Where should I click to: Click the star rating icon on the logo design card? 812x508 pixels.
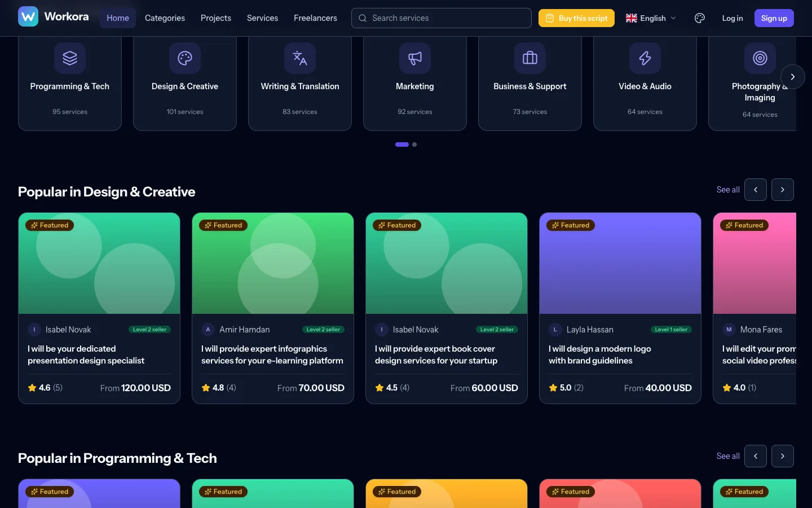point(553,388)
